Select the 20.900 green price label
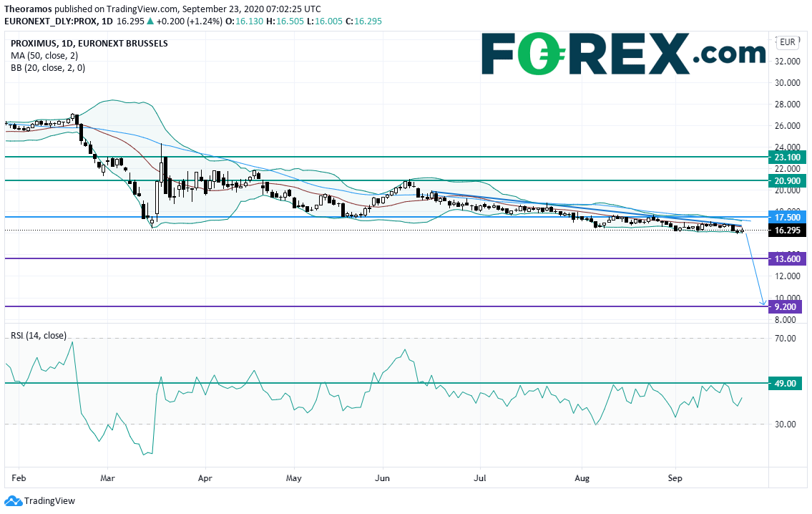This screenshot has height=514, width=812. point(785,180)
